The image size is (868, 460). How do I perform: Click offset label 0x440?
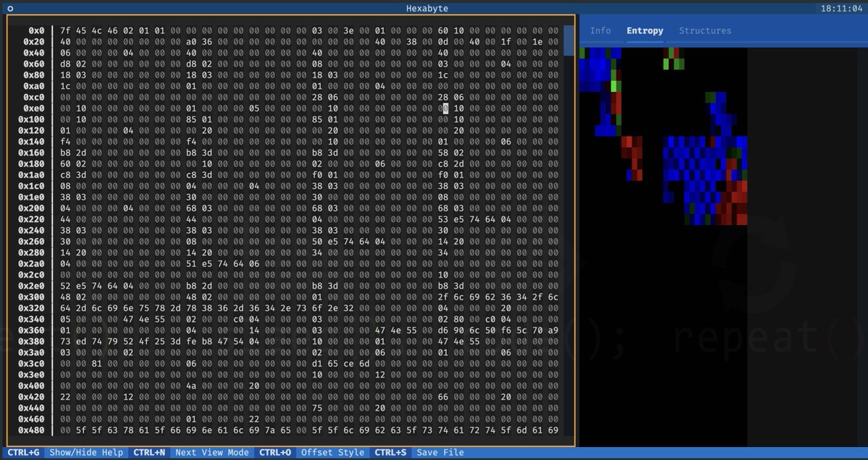pyautogui.click(x=31, y=408)
